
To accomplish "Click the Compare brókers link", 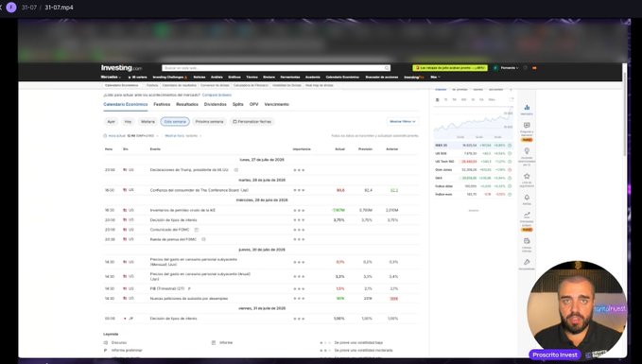I will (217, 95).
